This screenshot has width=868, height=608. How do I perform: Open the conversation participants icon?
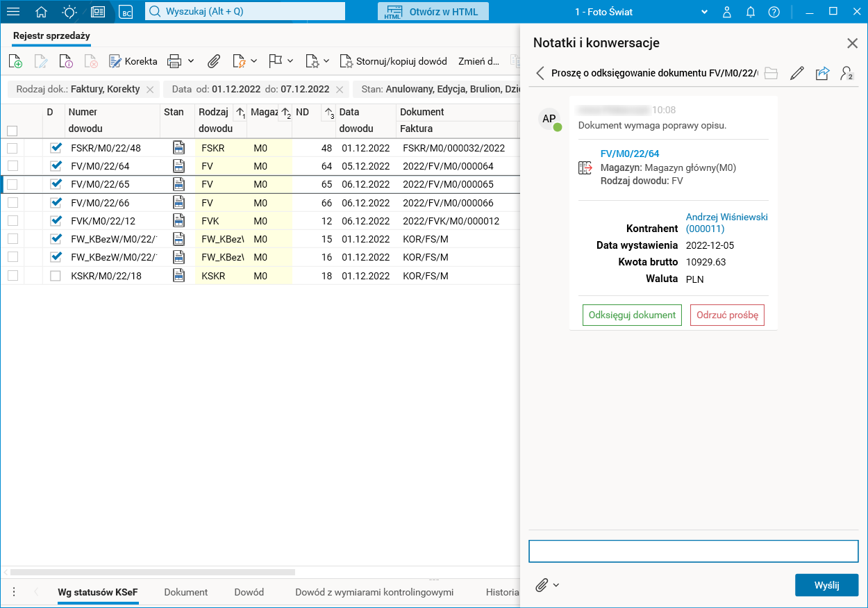[x=846, y=73]
